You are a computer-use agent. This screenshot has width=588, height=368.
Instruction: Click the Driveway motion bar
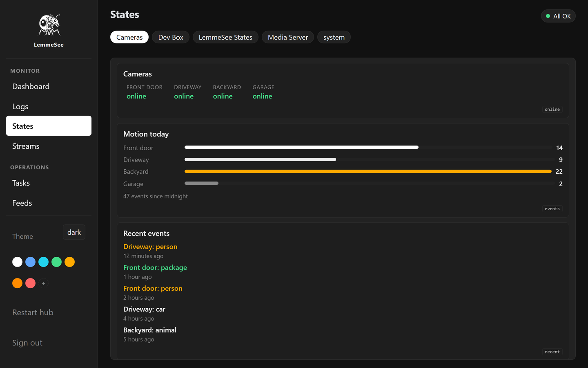pos(260,159)
